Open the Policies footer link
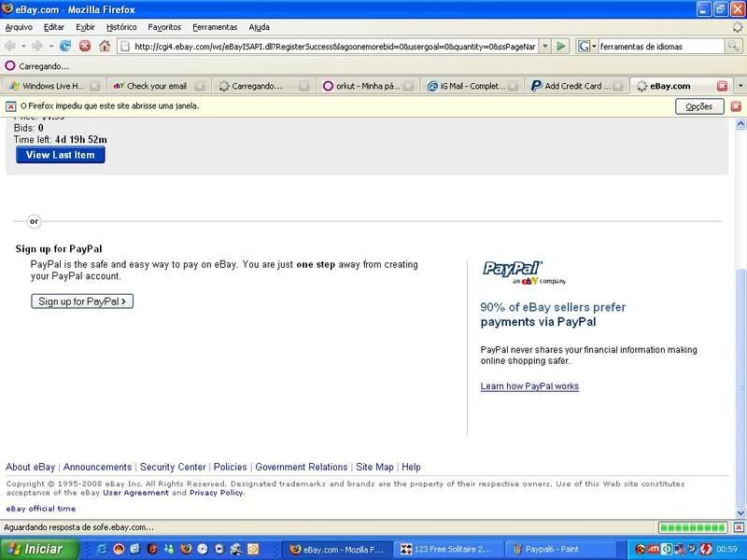The height and width of the screenshot is (560, 747). [x=230, y=468]
